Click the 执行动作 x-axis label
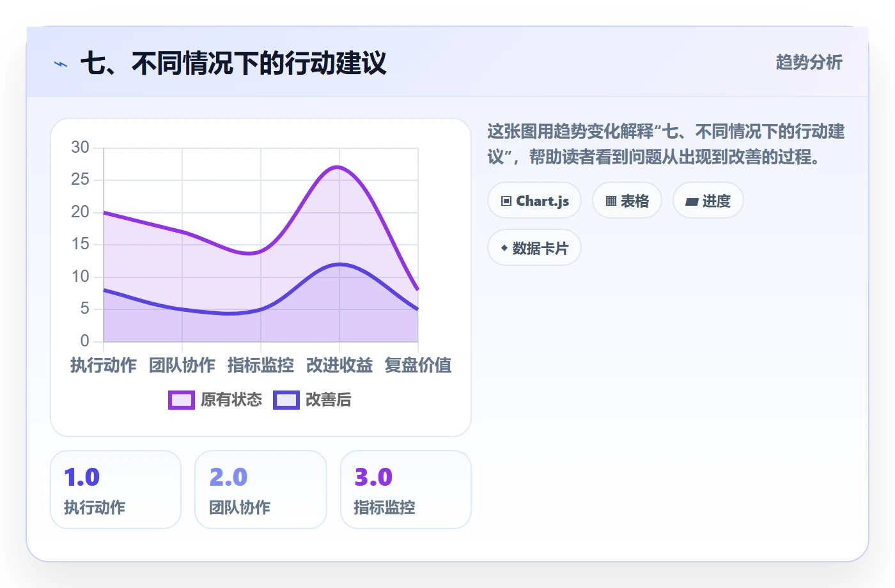895x588 pixels. pyautogui.click(x=104, y=365)
